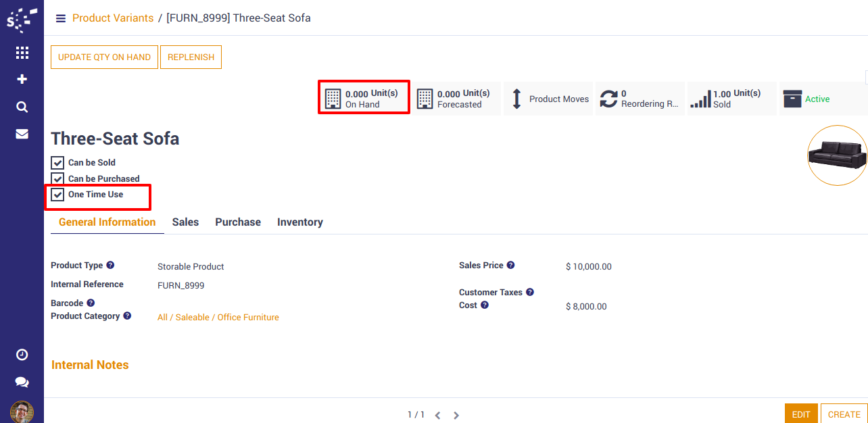Go to next record chevron
This screenshot has width=868, height=423.
click(x=456, y=416)
